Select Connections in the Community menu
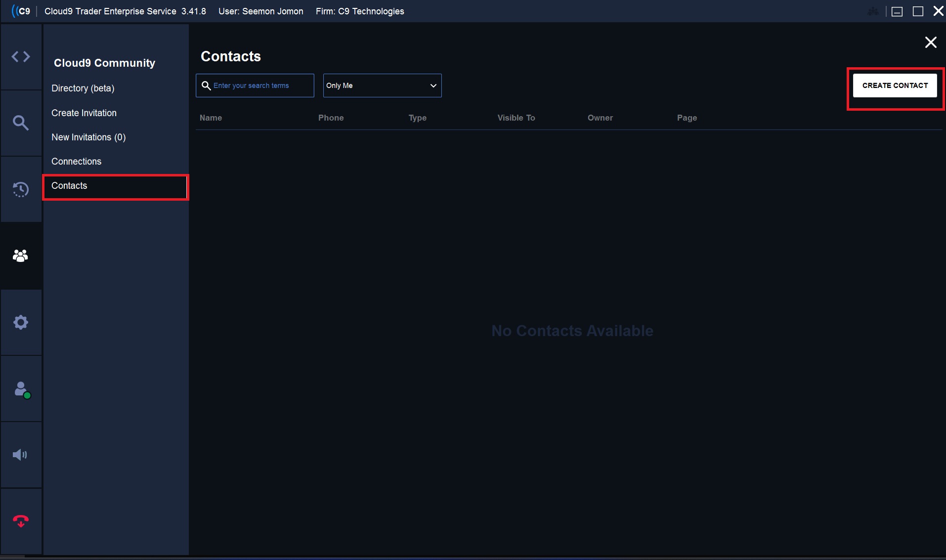The height and width of the screenshot is (560, 946). (77, 161)
